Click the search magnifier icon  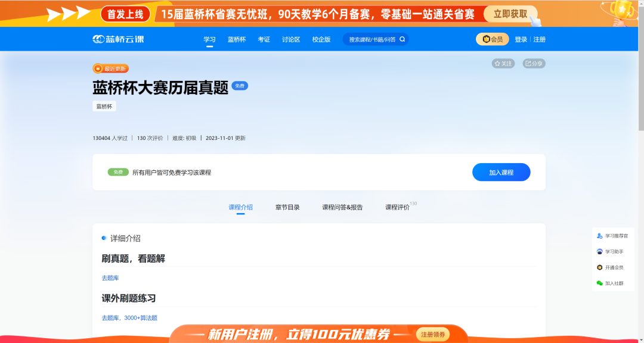click(x=402, y=39)
